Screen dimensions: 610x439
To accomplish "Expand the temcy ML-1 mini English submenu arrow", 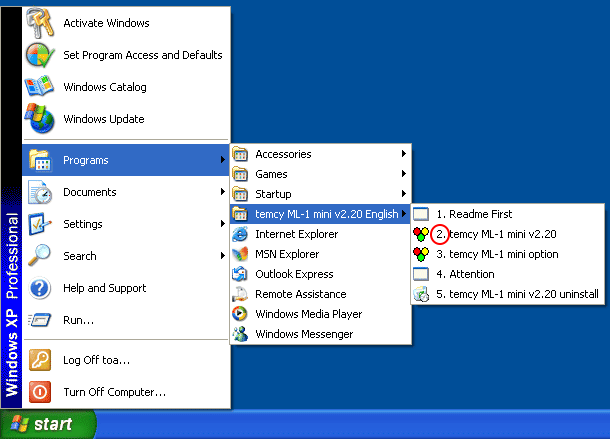I will click(404, 213).
